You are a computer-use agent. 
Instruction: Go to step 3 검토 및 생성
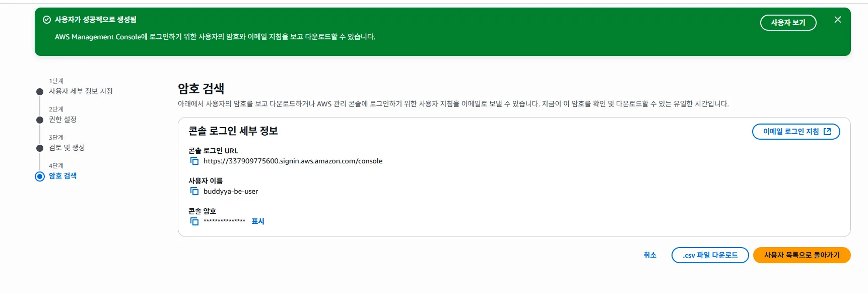pos(66,148)
